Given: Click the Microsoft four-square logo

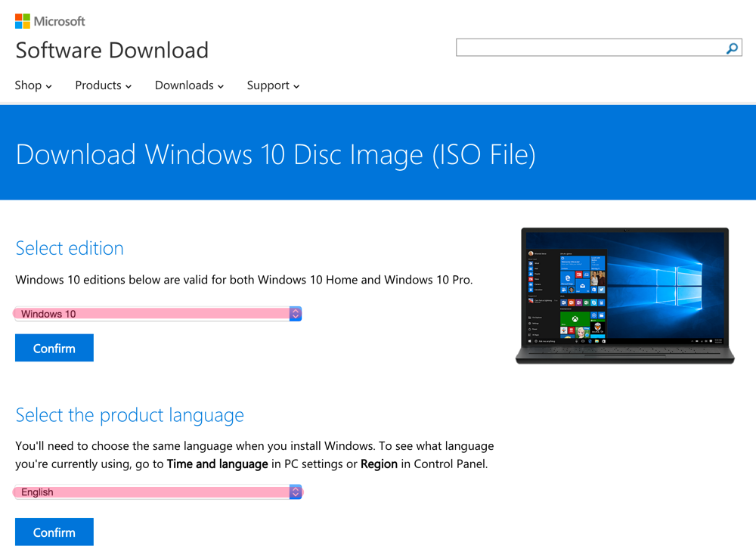Looking at the screenshot, I should tap(23, 21).
